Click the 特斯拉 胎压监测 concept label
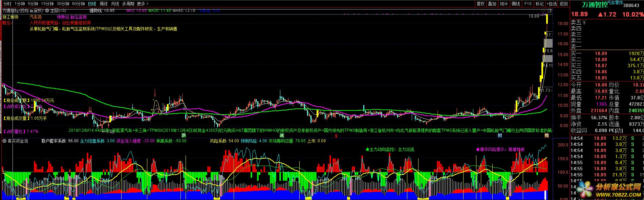Screen dimensions: 644x200 (x=72, y=17)
